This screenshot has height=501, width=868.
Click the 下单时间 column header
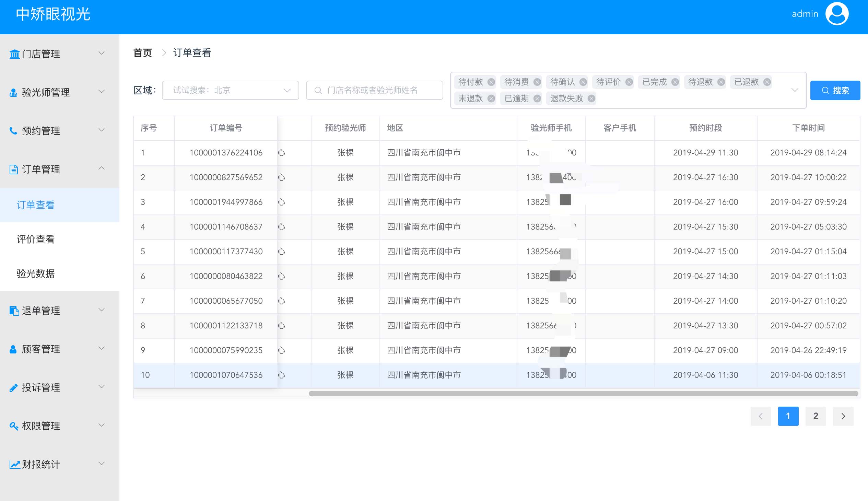(808, 128)
